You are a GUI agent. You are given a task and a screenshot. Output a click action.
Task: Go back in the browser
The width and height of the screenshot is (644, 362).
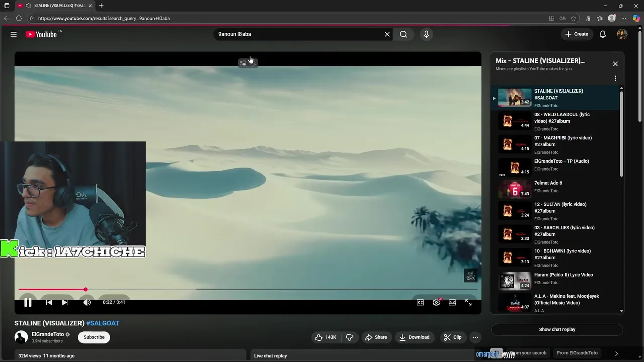click(x=7, y=18)
